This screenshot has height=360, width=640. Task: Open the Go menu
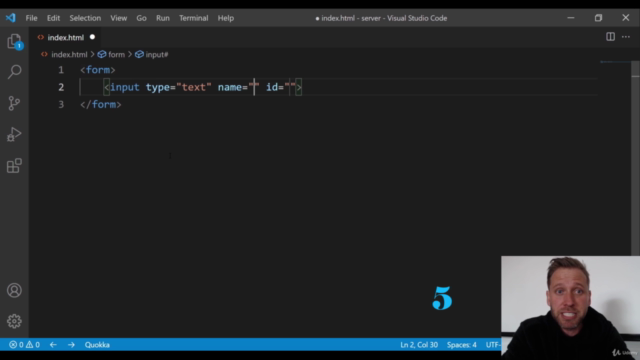coord(141,18)
